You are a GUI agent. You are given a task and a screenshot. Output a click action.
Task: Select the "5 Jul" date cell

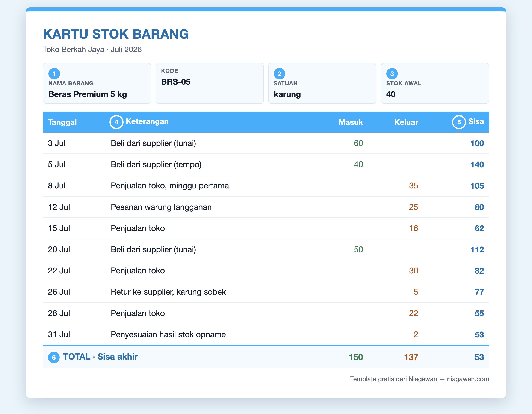[56, 164]
